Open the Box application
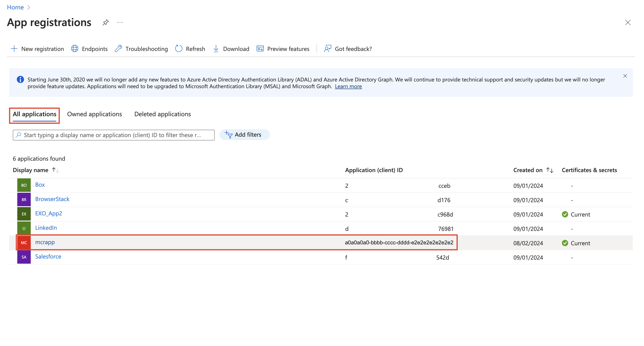Viewport: 644px width, 346px height. click(x=40, y=185)
